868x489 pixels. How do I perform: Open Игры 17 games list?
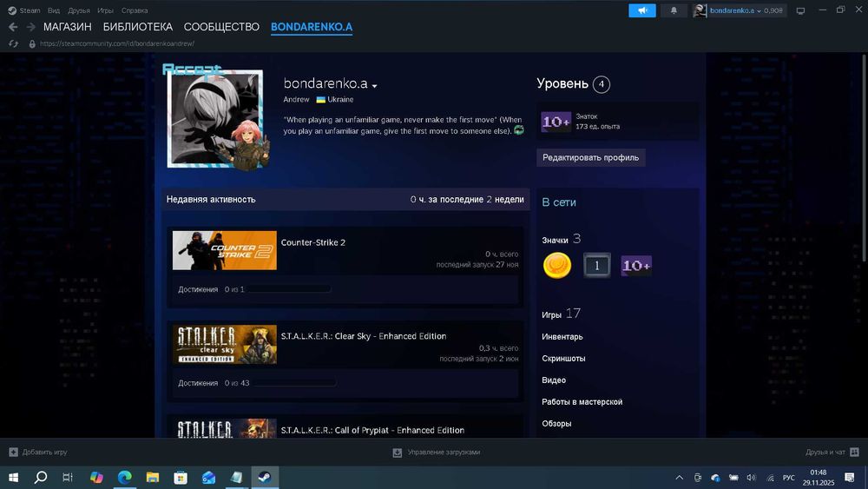[562, 314]
